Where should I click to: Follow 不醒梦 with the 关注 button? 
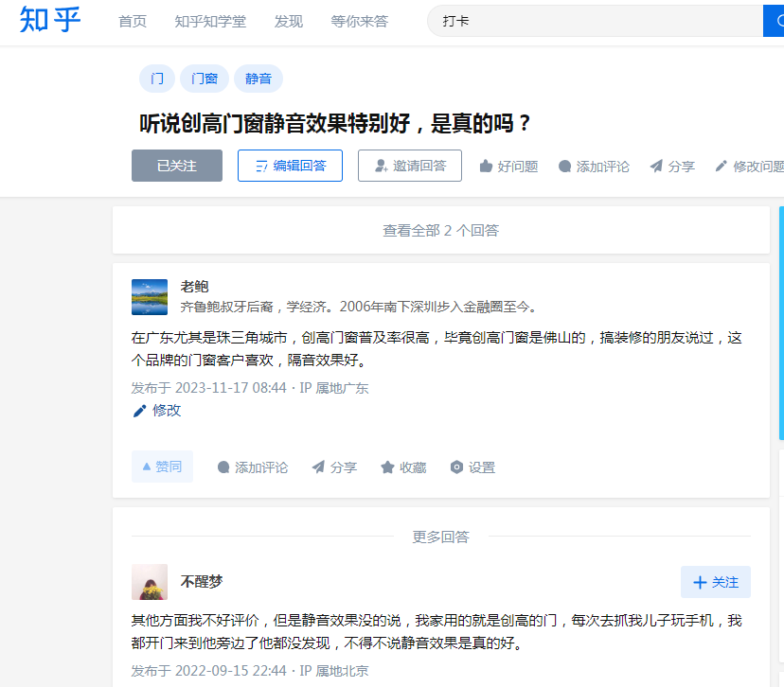click(716, 582)
